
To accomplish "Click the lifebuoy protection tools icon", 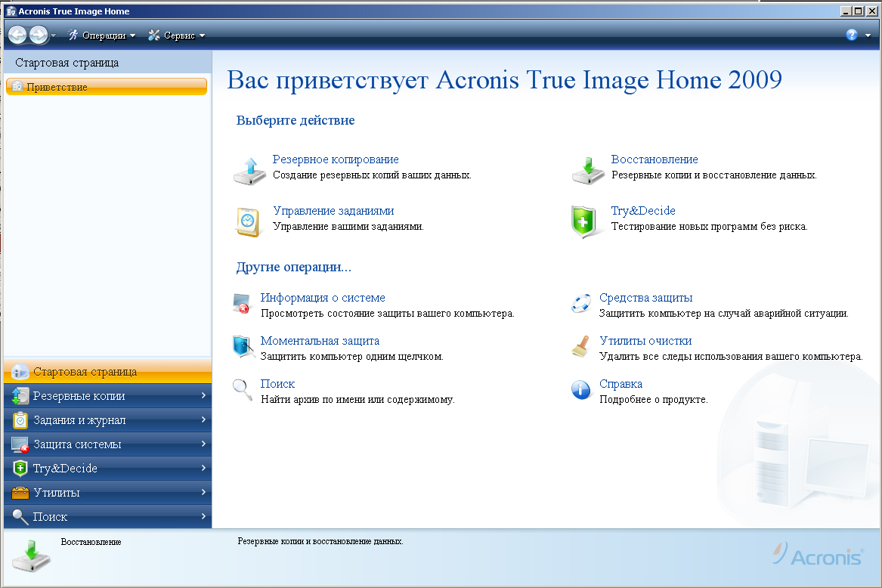I will coord(581,303).
